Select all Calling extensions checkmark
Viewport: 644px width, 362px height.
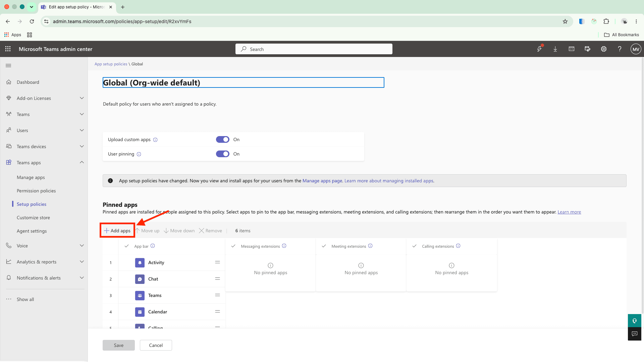pyautogui.click(x=414, y=246)
